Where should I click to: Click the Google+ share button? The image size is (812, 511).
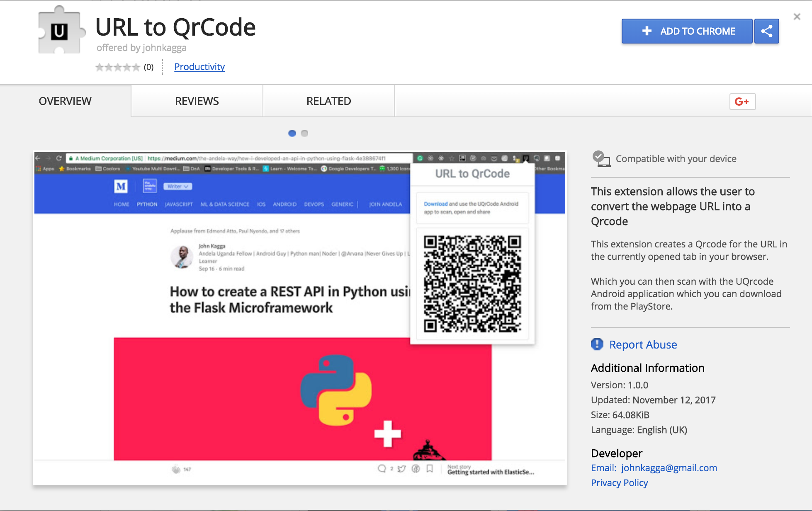pos(742,102)
